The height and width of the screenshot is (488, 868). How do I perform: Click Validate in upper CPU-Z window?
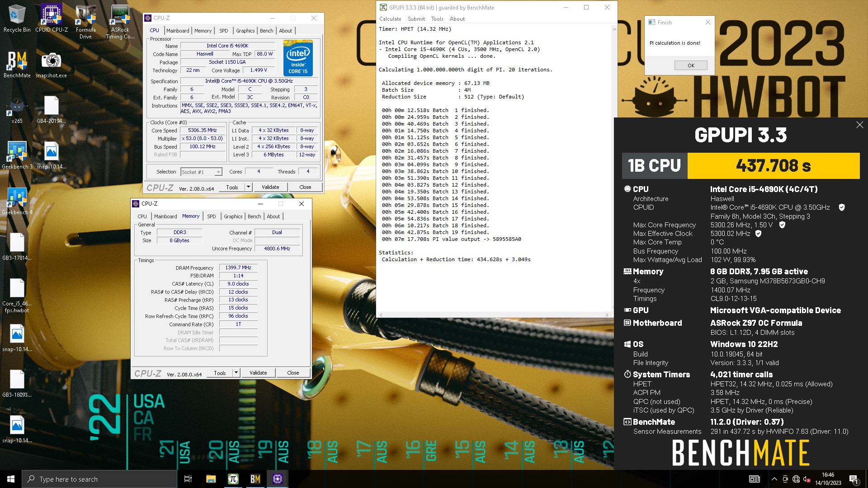[270, 187]
